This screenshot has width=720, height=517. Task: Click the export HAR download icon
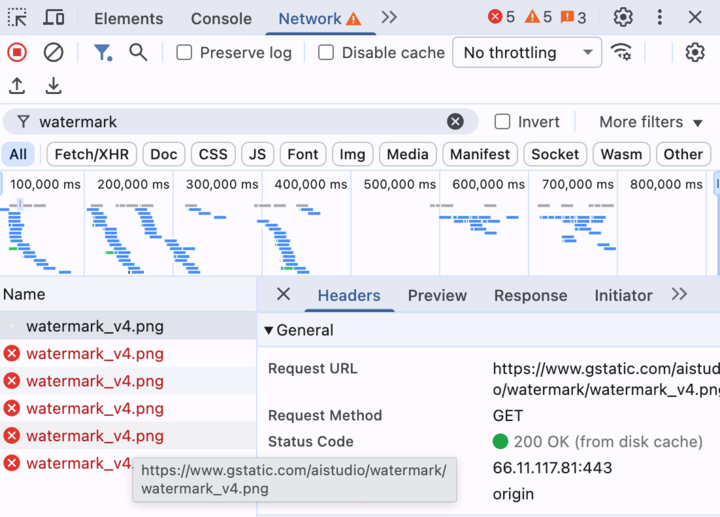pos(54,87)
